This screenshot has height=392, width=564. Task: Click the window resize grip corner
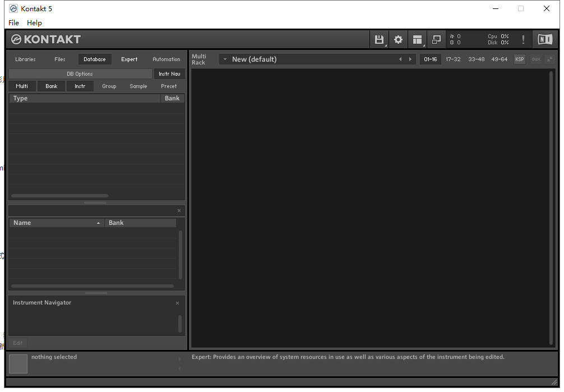tap(554, 382)
